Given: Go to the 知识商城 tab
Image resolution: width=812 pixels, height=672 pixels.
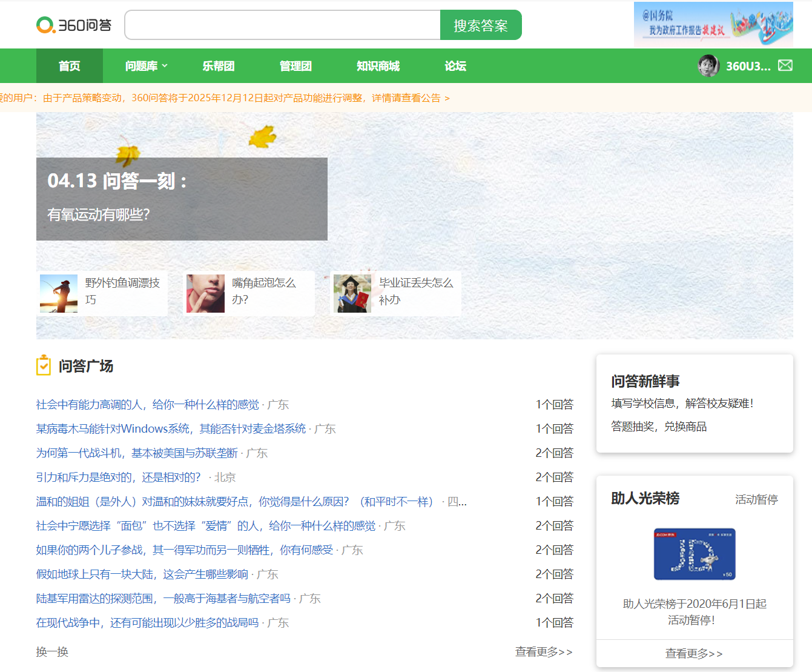Looking at the screenshot, I should 378,66.
